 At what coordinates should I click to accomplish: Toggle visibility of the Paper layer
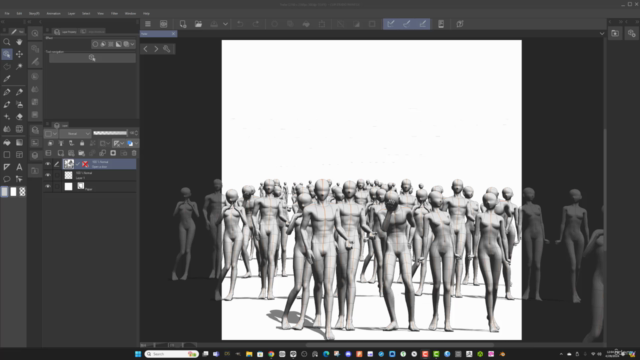coord(48,186)
